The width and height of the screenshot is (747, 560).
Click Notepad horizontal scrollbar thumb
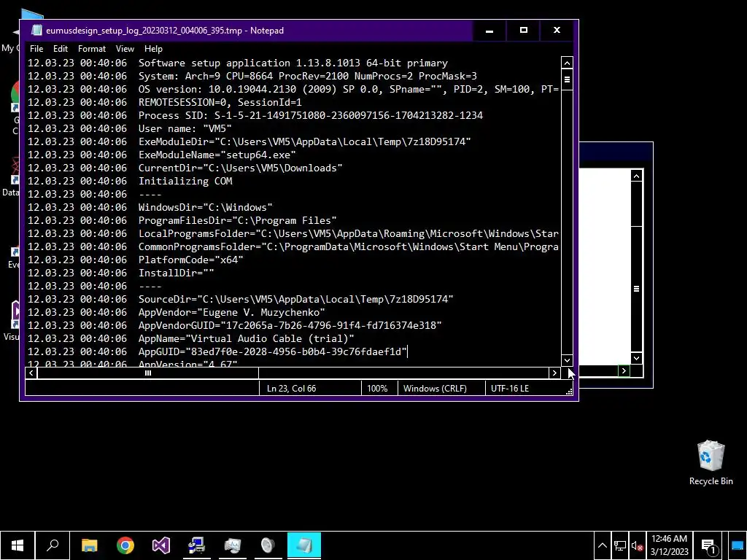[x=148, y=373]
